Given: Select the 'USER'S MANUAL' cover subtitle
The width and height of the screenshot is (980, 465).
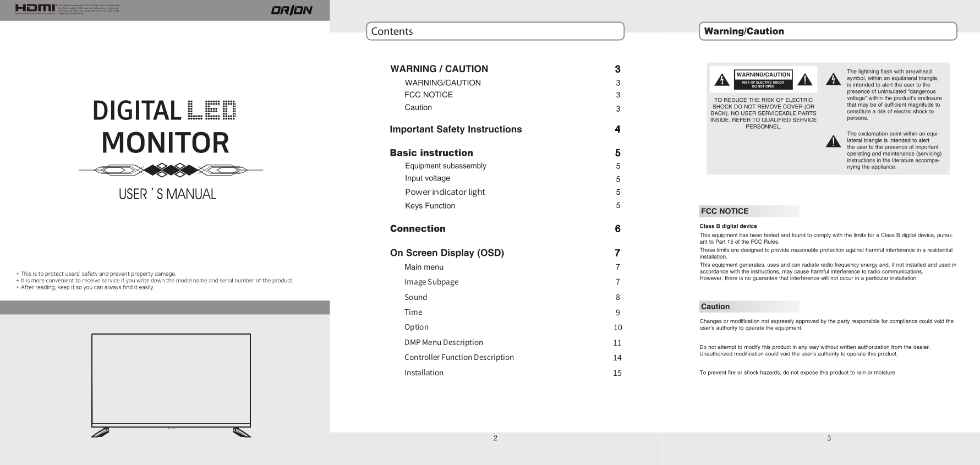Looking at the screenshot, I should [x=167, y=194].
